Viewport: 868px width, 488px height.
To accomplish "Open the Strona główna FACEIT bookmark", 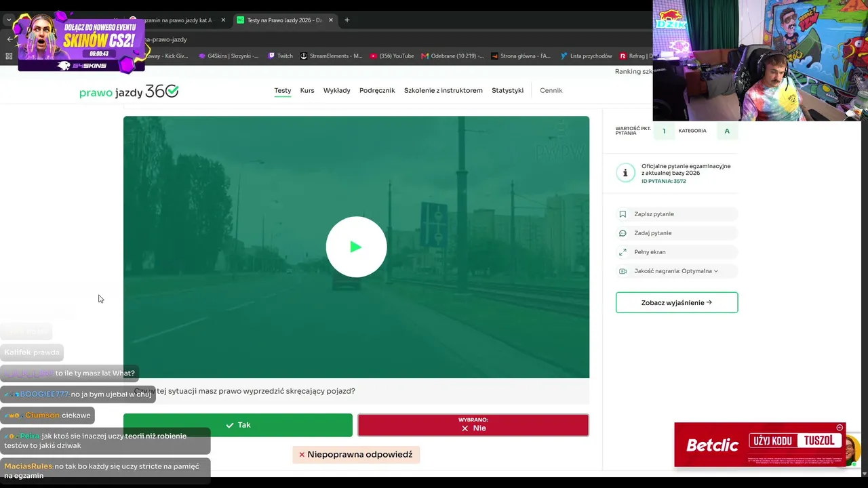I will click(x=521, y=56).
